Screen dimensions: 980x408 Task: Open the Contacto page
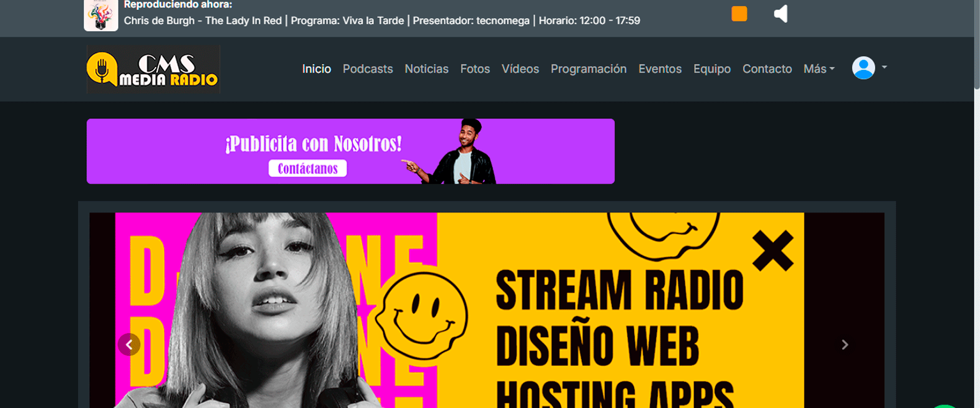click(767, 69)
